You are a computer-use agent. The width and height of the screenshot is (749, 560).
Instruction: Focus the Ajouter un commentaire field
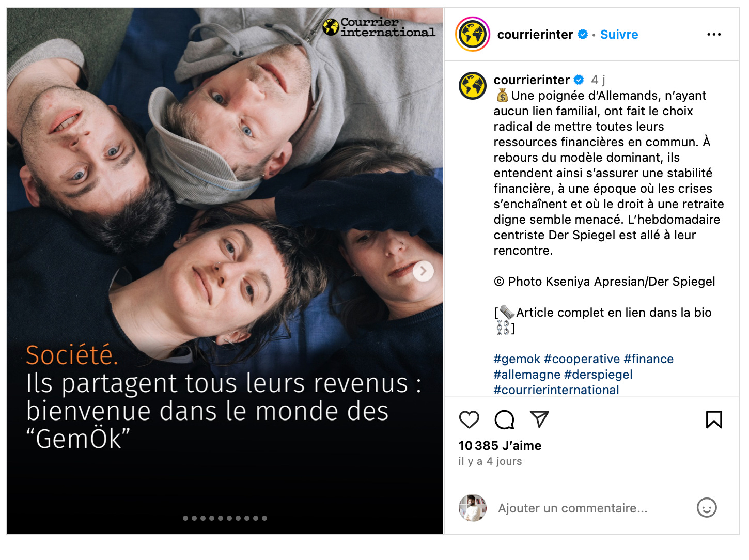pos(572,508)
